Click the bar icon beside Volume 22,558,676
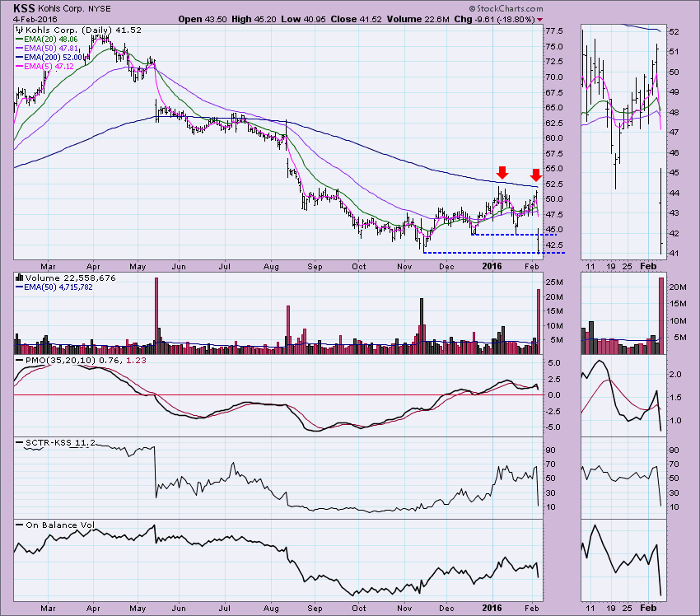 (19, 278)
